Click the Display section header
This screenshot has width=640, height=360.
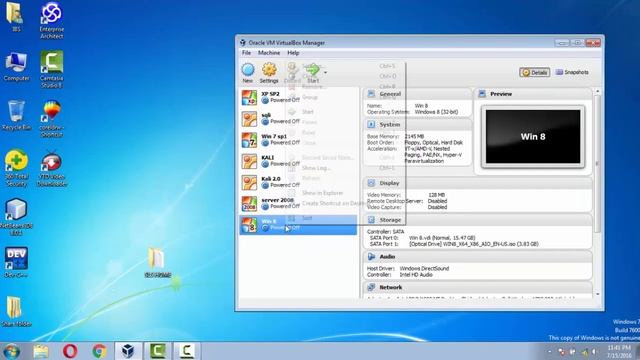[x=477, y=183]
